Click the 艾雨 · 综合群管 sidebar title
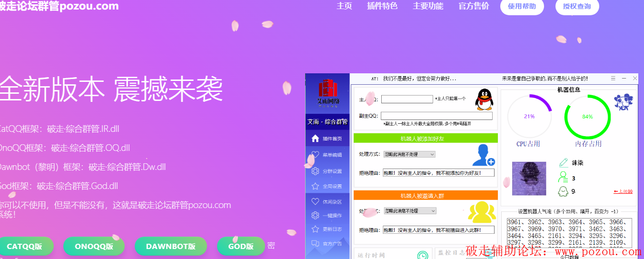Screen dimensions: 644x259 point(327,121)
